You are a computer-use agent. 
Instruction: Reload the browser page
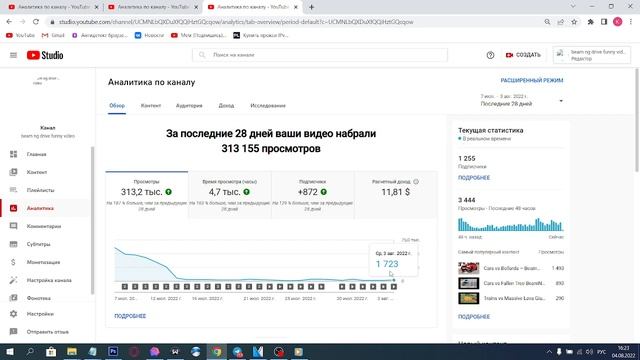[x=36, y=22]
